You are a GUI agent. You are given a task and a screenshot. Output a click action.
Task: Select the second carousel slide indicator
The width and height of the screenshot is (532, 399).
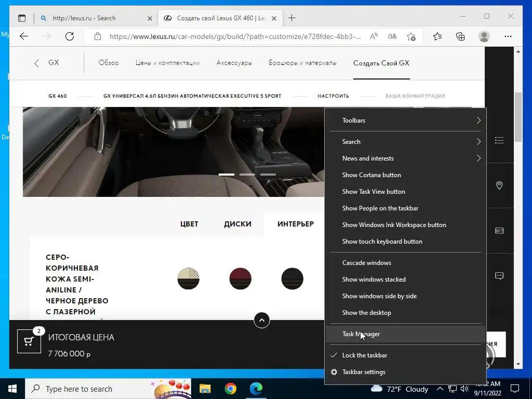coord(247,175)
